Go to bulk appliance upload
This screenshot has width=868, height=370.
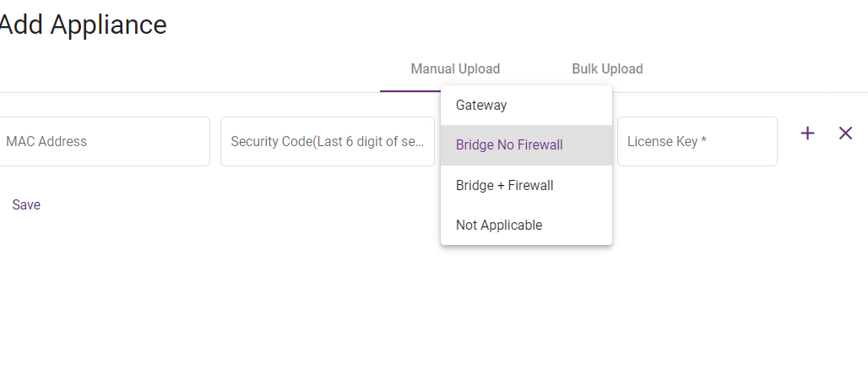(607, 69)
